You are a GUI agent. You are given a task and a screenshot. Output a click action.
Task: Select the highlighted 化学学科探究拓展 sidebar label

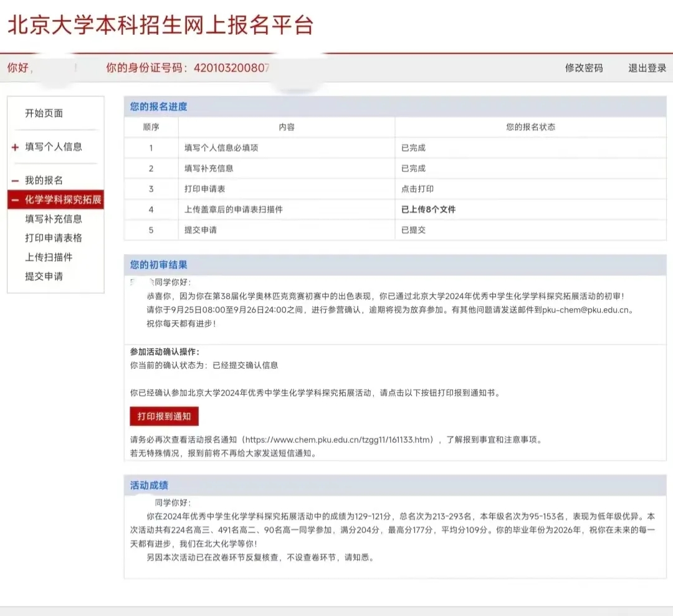pyautogui.click(x=63, y=199)
